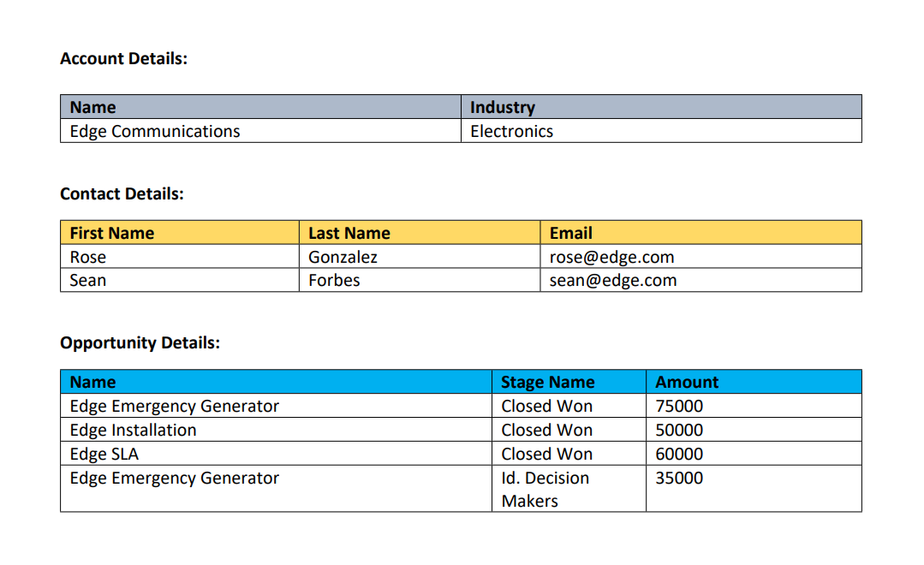Select the Rose first name cell
The image size is (924, 565).
(x=180, y=257)
